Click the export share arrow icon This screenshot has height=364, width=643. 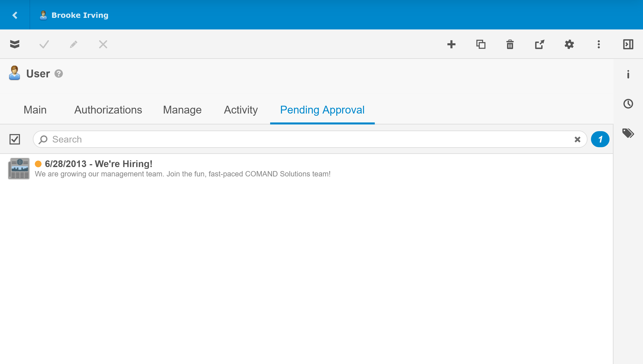539,44
